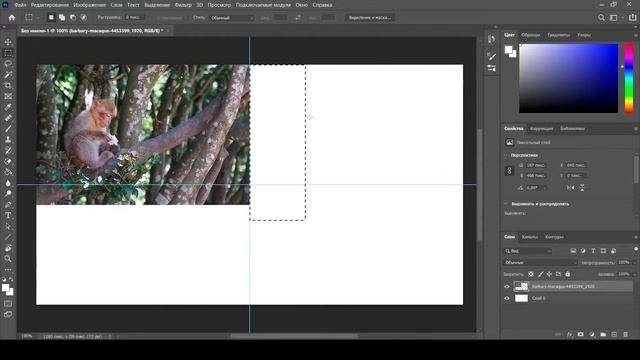Toggle lock transparent pixels

pos(531,274)
